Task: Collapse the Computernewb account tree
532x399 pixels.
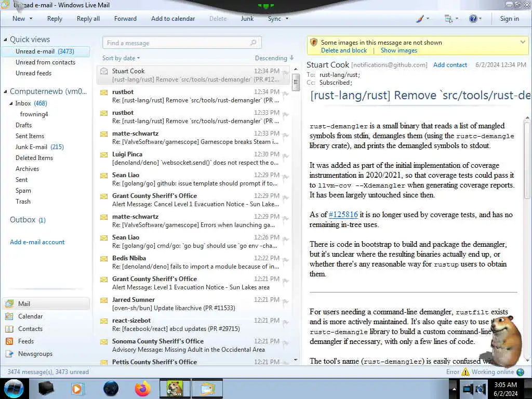Action: point(5,91)
